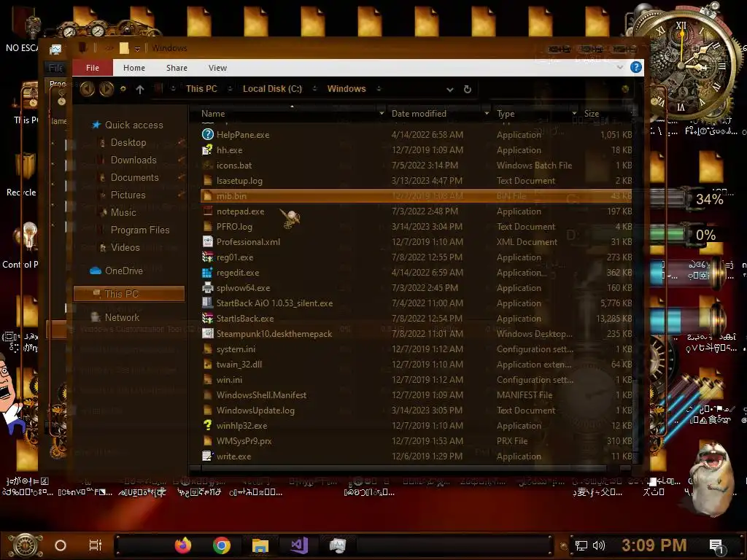
Task: Select hh.exe file icon
Action: (207, 150)
